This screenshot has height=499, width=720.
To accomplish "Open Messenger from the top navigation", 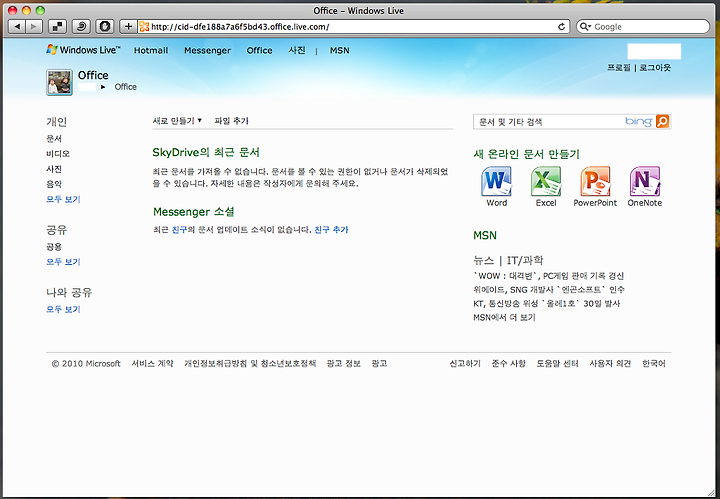I will coord(207,50).
